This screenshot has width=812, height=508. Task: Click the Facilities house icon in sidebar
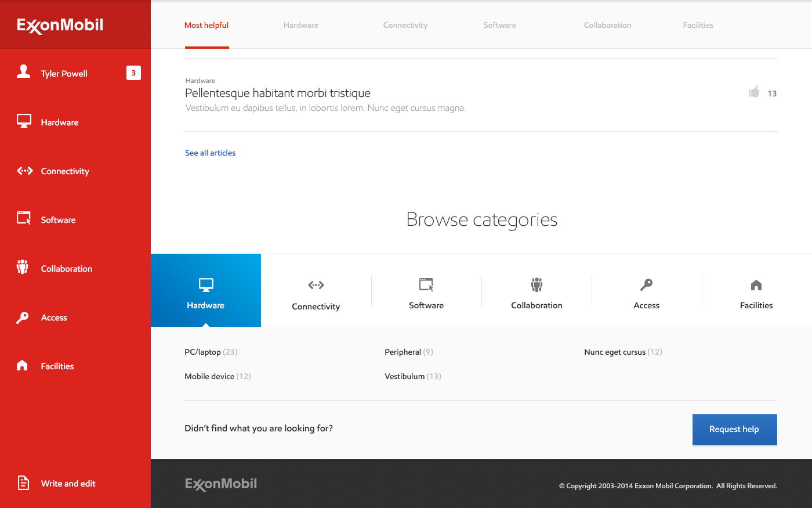pyautogui.click(x=23, y=365)
